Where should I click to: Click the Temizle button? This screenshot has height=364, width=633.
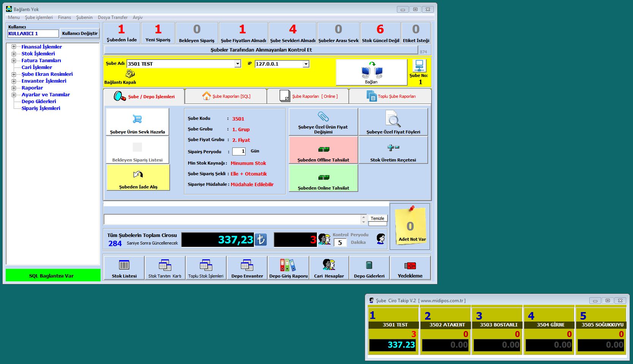[x=378, y=218]
